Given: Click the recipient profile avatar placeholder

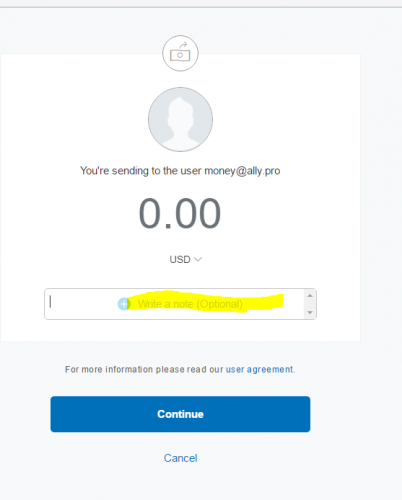Looking at the screenshot, I should (180, 119).
